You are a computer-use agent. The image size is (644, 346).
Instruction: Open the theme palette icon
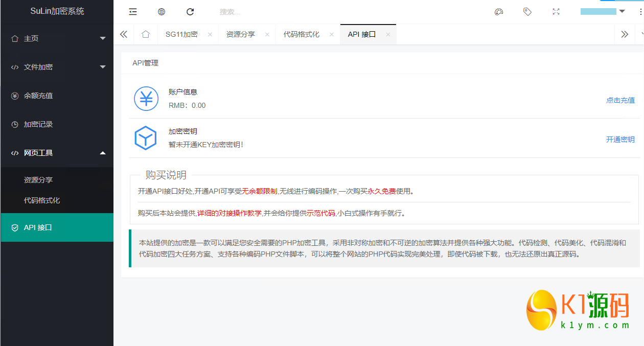tap(499, 11)
